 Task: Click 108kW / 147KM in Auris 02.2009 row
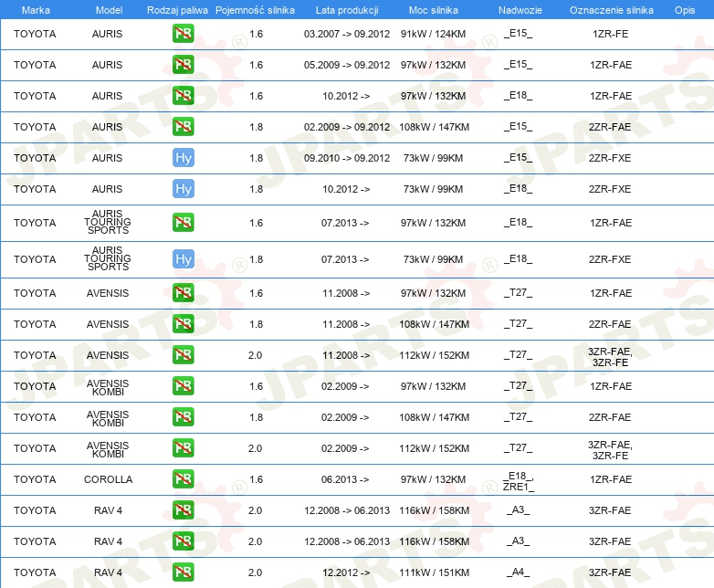click(434, 127)
